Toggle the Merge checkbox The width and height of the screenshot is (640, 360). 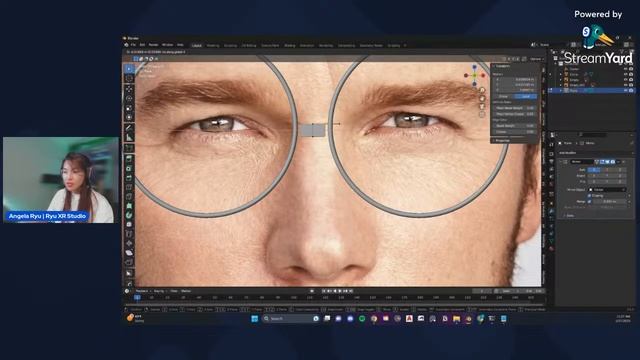tap(589, 201)
